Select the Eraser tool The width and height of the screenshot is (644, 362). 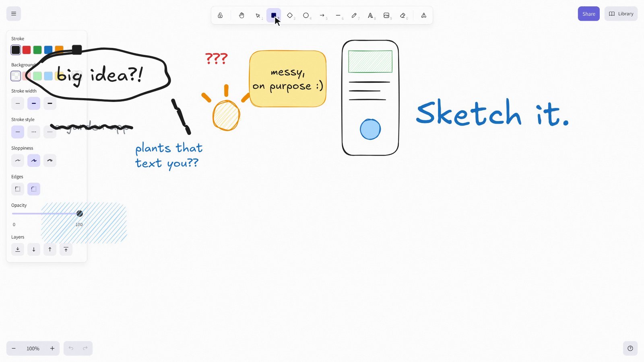(402, 15)
